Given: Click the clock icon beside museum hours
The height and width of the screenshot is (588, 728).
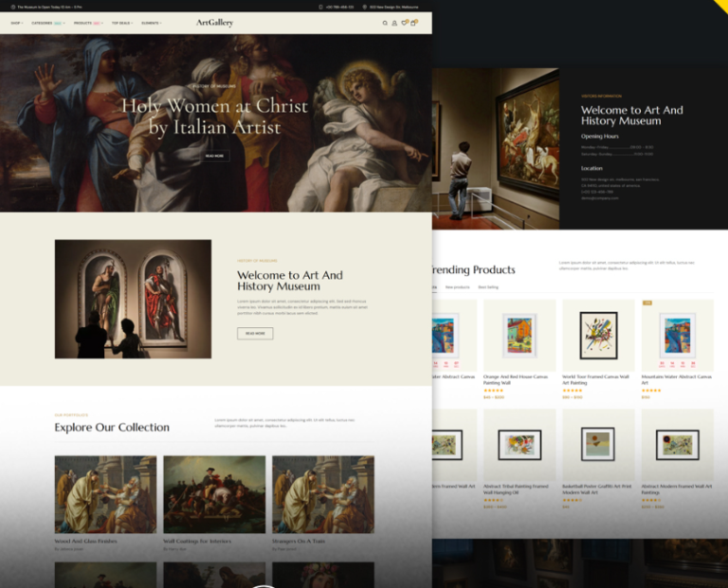Looking at the screenshot, I should 13,7.
